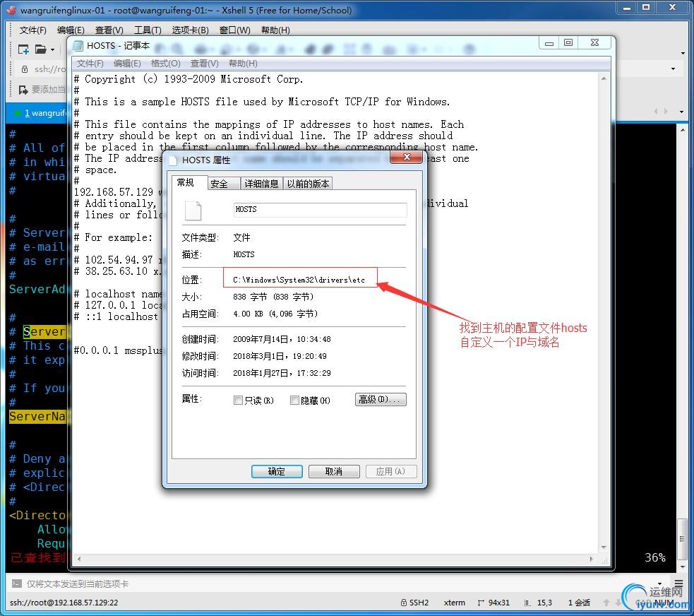694x616 pixels.
Task: Click the send-text icon in Xshell's compose bar
Action: [16, 584]
